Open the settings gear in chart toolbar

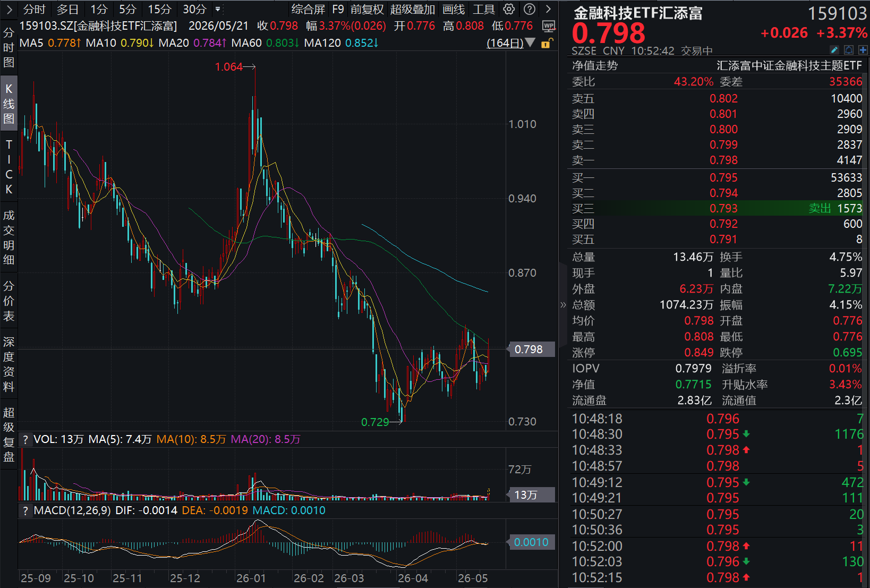(509, 9)
